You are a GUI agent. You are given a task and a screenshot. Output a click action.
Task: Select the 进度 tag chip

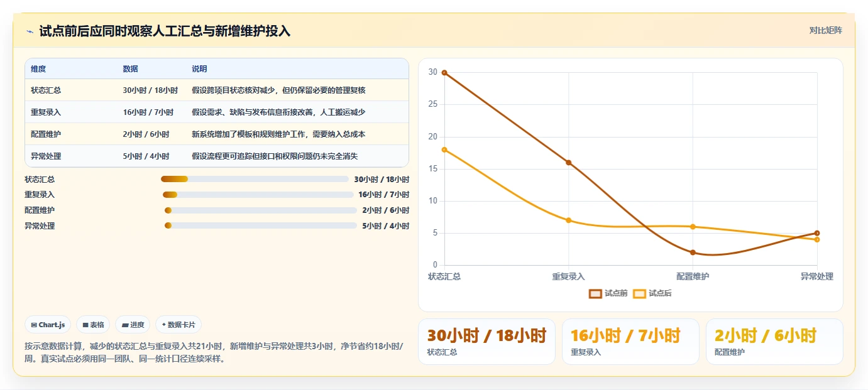pos(133,325)
